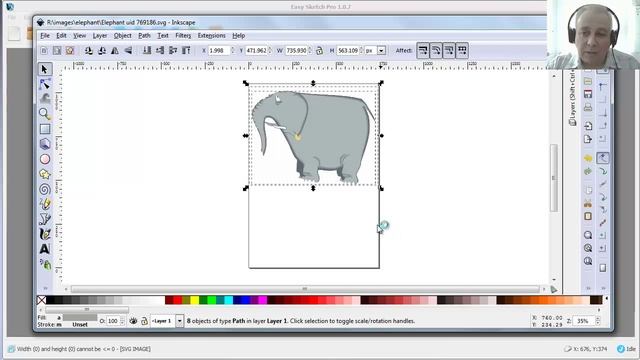Select the Spray tool
The image size is (640, 360).
45,264
